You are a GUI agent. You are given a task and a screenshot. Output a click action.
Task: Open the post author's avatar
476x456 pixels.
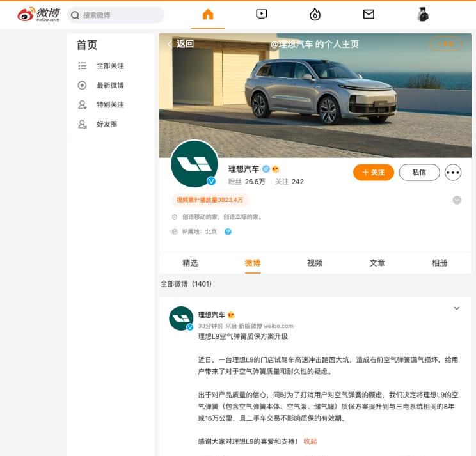tap(181, 318)
